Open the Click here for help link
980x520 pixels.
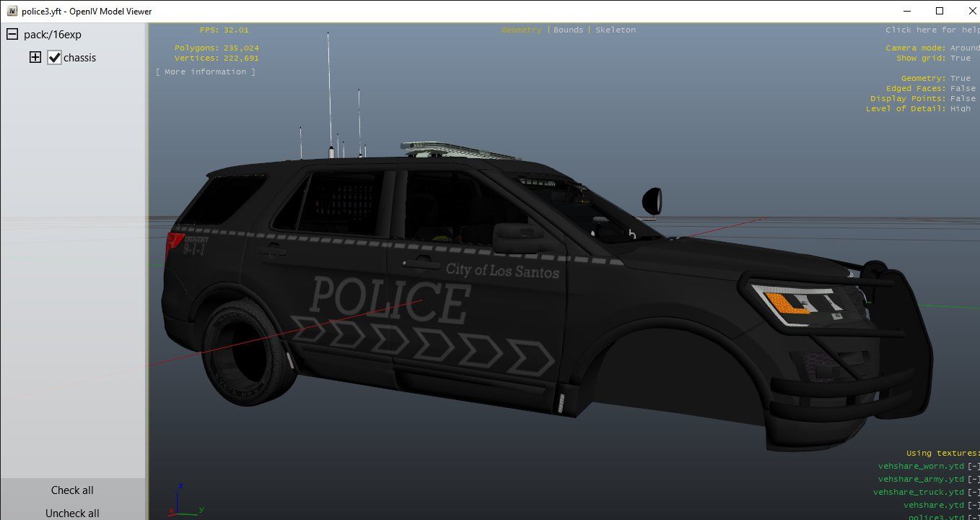click(x=931, y=30)
